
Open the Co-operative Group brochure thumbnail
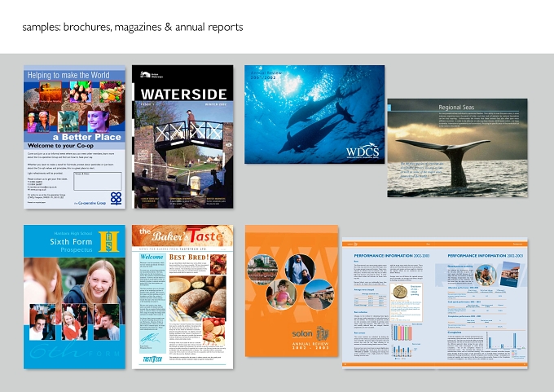(x=75, y=137)
